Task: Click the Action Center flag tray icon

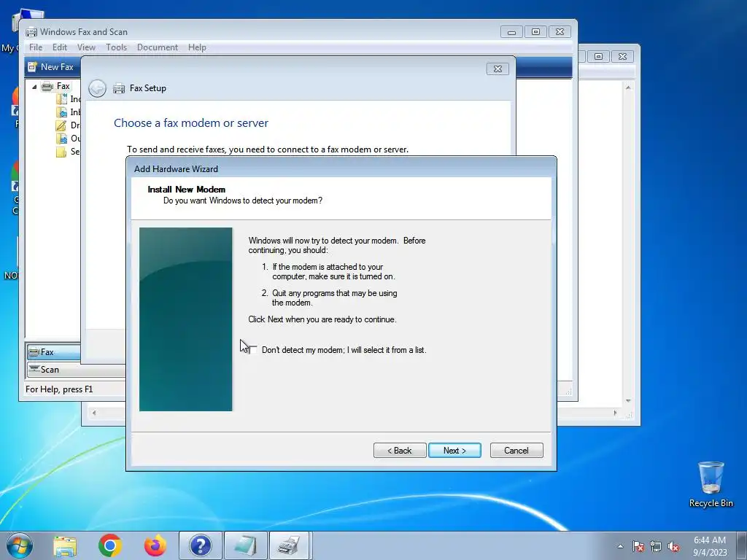Action: tap(638, 546)
